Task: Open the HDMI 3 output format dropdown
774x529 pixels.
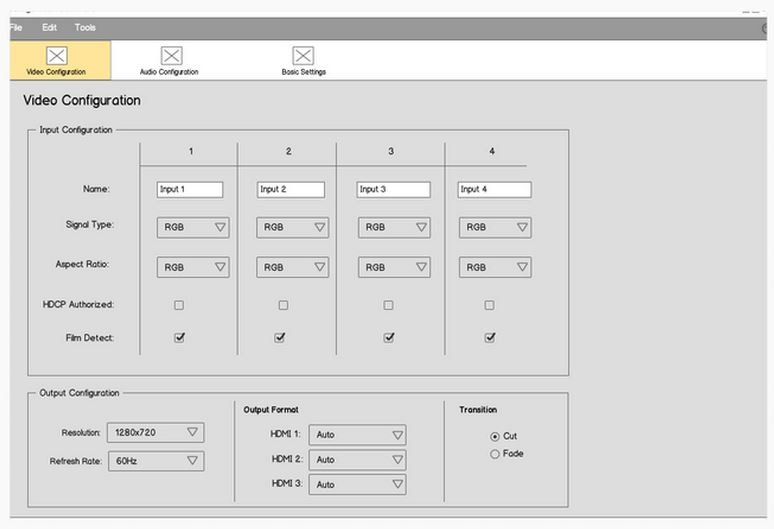Action: pos(357,485)
